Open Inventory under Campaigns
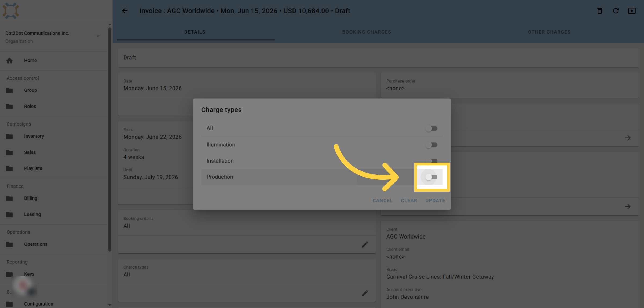Image resolution: width=644 pixels, height=308 pixels. (x=34, y=136)
